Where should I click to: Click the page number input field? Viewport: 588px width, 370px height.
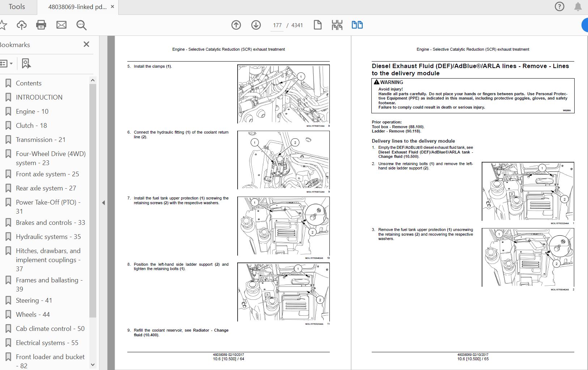pos(277,25)
